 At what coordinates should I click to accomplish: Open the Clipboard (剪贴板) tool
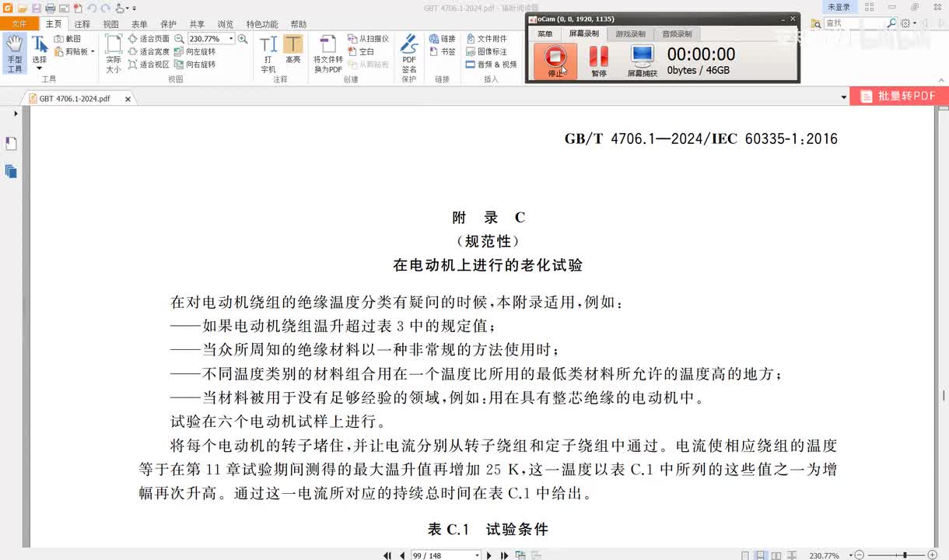[x=72, y=51]
